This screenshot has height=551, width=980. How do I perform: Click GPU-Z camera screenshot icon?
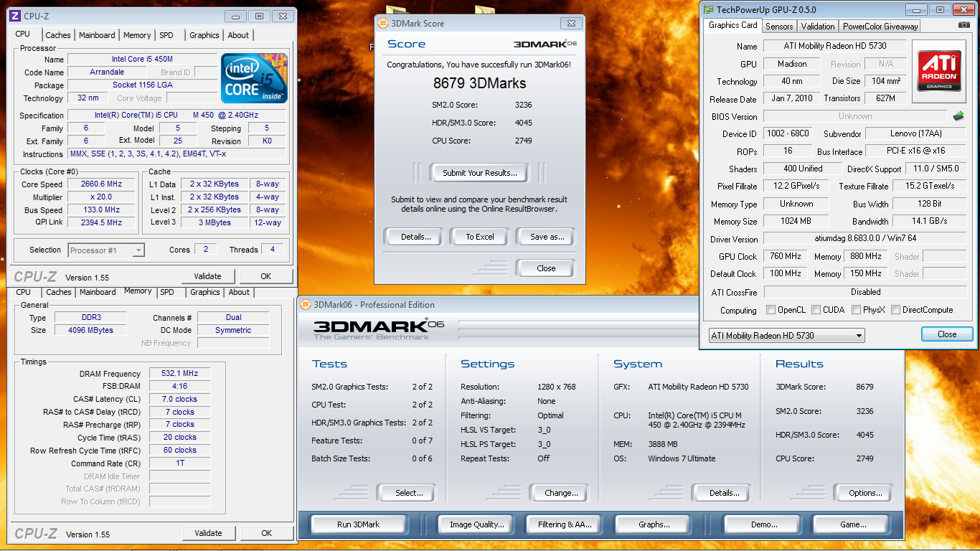963,25
